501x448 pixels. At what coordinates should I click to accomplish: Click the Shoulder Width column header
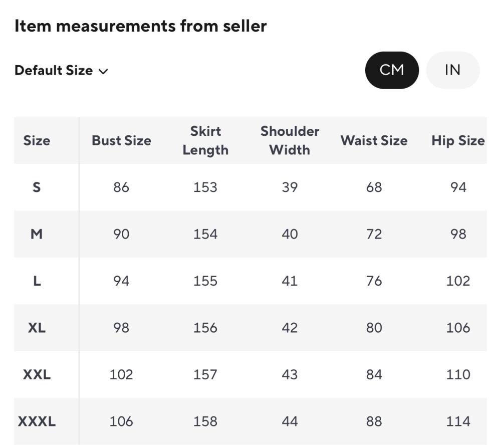pyautogui.click(x=290, y=140)
